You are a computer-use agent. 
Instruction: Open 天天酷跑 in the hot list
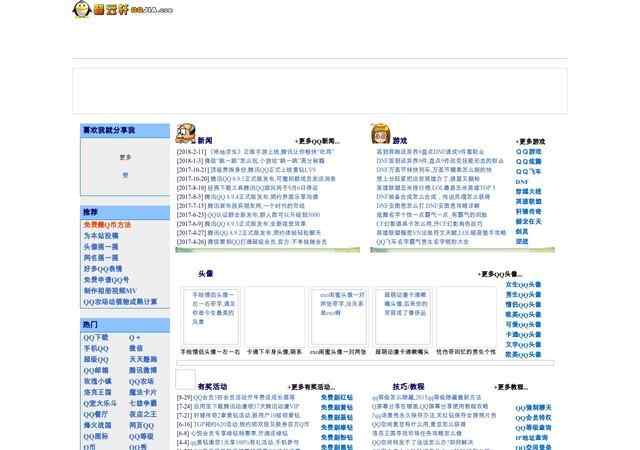point(143,359)
